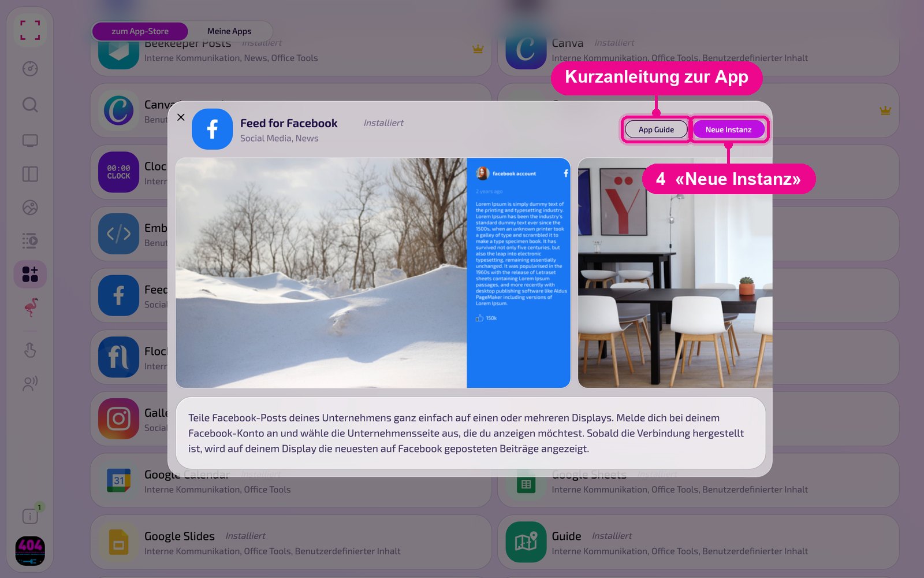This screenshot has height=578, width=924.
Task: Select the display monitor sidebar icon
Action: [x=30, y=140]
